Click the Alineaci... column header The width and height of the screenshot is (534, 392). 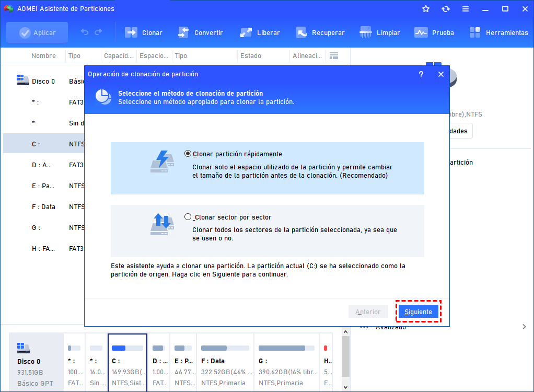coord(307,56)
